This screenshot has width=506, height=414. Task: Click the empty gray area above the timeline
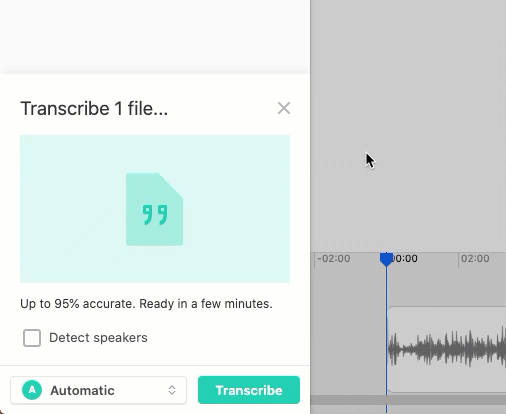pos(408,126)
